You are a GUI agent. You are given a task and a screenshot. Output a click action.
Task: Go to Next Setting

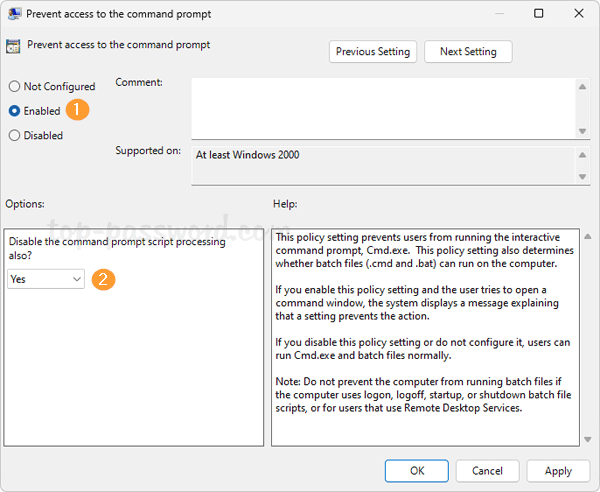click(x=468, y=51)
